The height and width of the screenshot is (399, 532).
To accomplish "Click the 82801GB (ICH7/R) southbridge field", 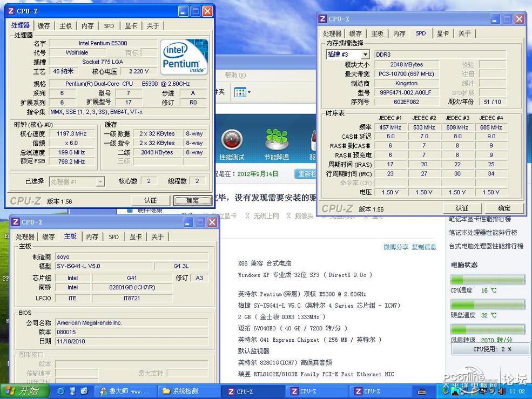I will (x=132, y=287).
